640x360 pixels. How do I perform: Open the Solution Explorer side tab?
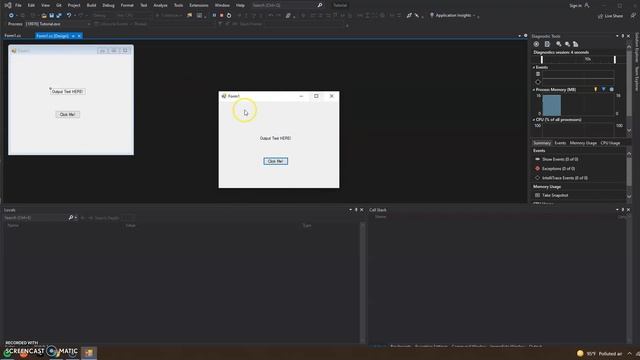(636, 48)
